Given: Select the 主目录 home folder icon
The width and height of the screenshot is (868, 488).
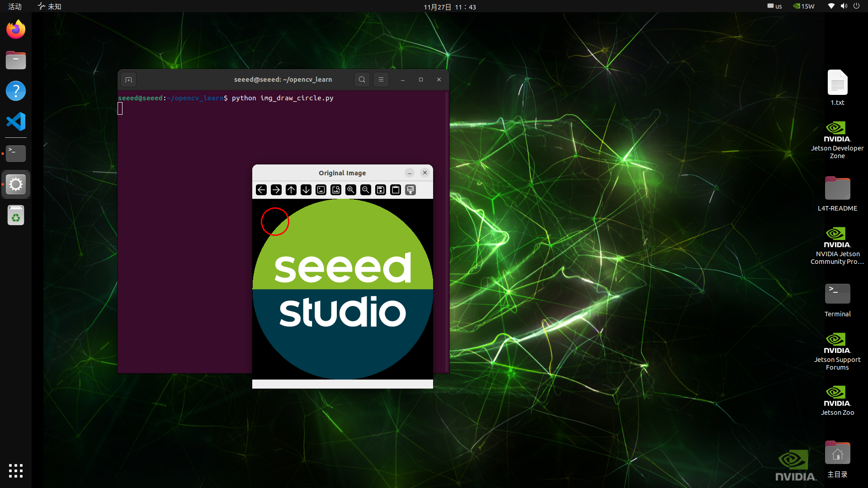Looking at the screenshot, I should pyautogui.click(x=837, y=459).
